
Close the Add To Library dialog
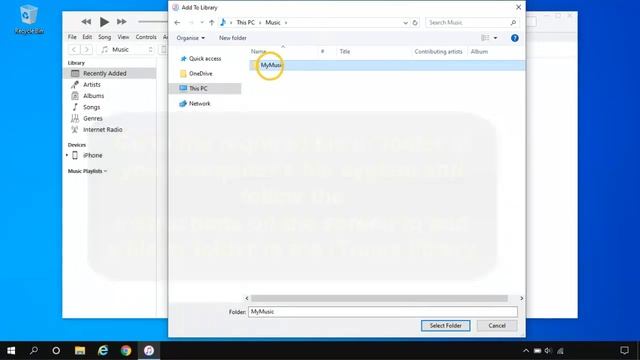pyautogui.click(x=518, y=7)
